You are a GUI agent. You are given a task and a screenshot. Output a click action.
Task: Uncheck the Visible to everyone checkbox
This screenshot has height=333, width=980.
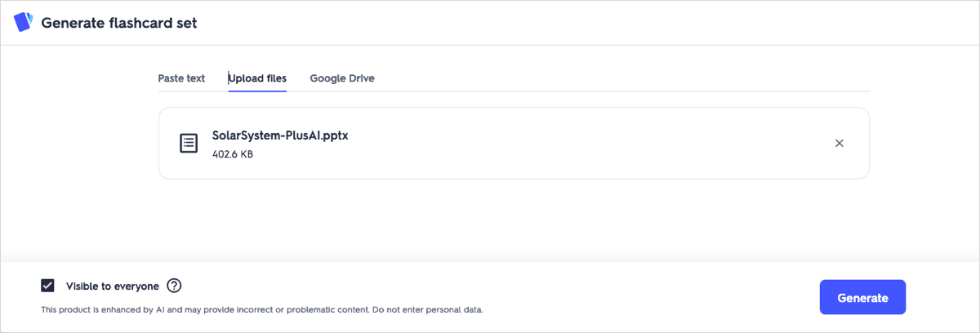(47, 286)
